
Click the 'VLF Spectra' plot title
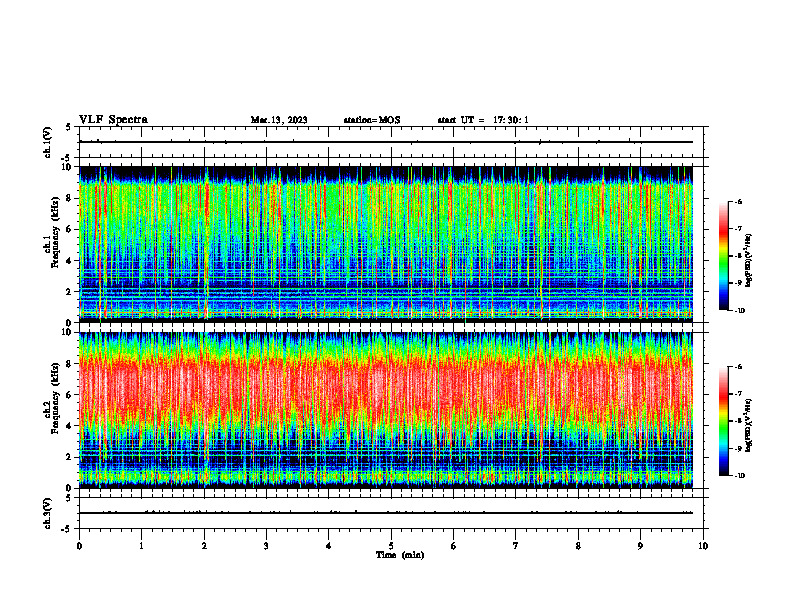click(x=113, y=120)
